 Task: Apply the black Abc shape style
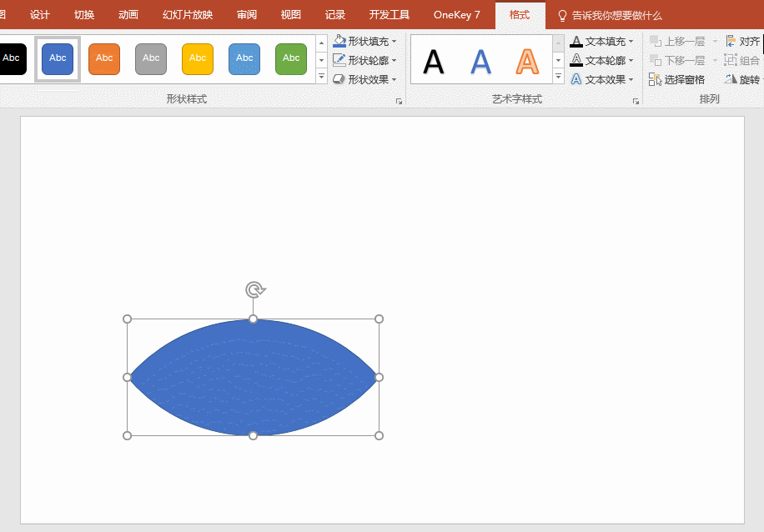pos(12,58)
